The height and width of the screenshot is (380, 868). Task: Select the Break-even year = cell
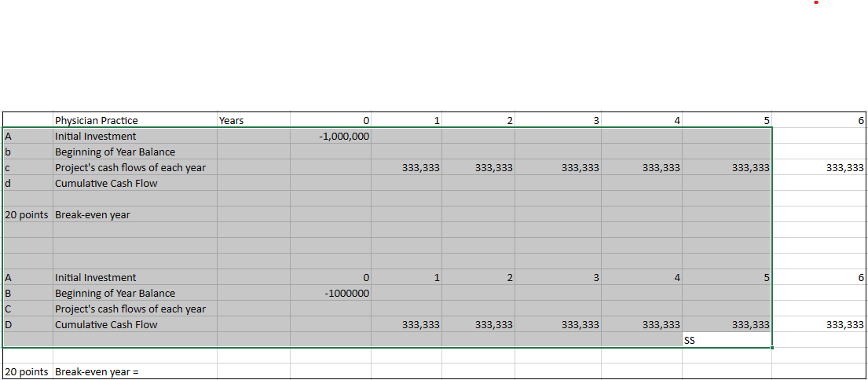tap(135, 371)
